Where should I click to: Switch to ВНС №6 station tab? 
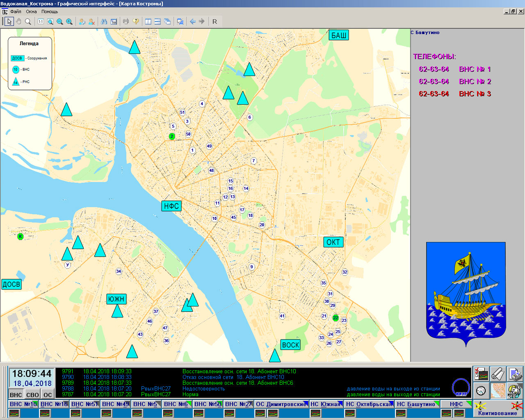coord(177,404)
